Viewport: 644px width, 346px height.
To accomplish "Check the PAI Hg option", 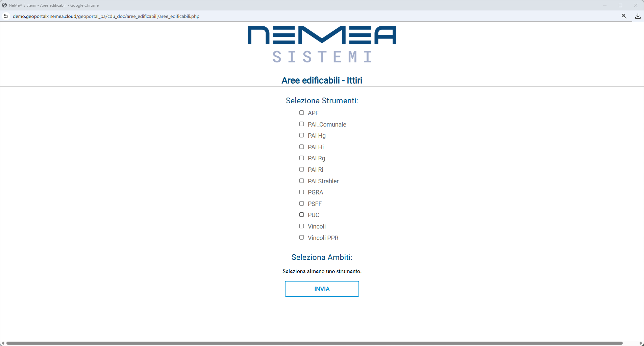I will tap(301, 135).
